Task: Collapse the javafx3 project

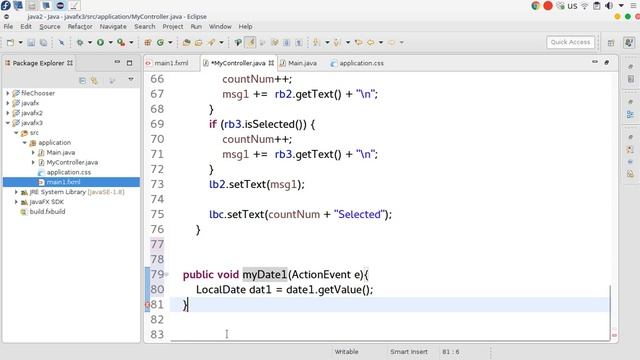Action: (7, 123)
